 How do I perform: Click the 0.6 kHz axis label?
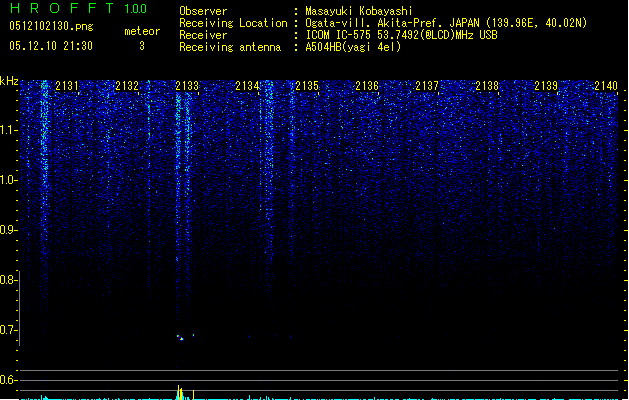coord(8,380)
